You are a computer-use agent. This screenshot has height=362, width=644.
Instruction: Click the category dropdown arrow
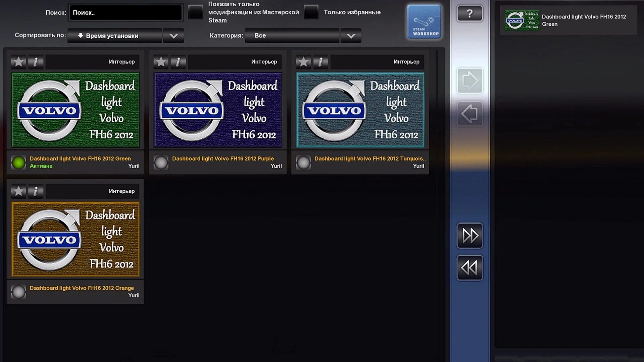coord(351,36)
